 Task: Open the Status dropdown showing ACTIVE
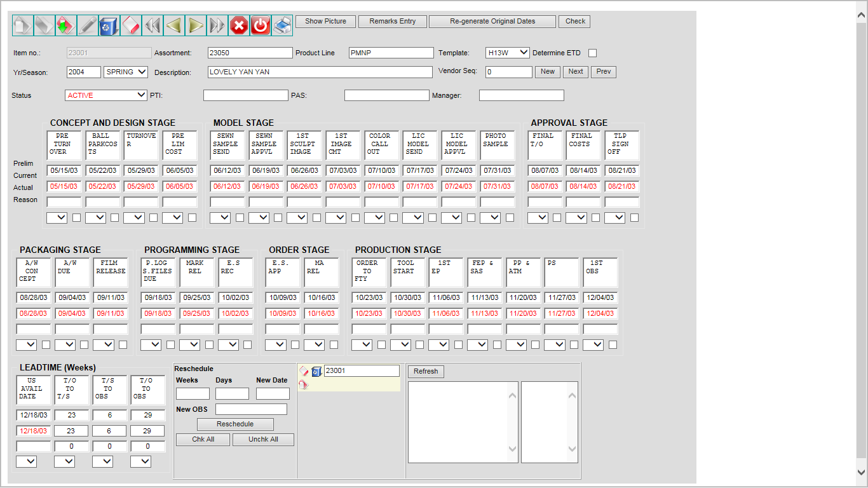tap(106, 95)
